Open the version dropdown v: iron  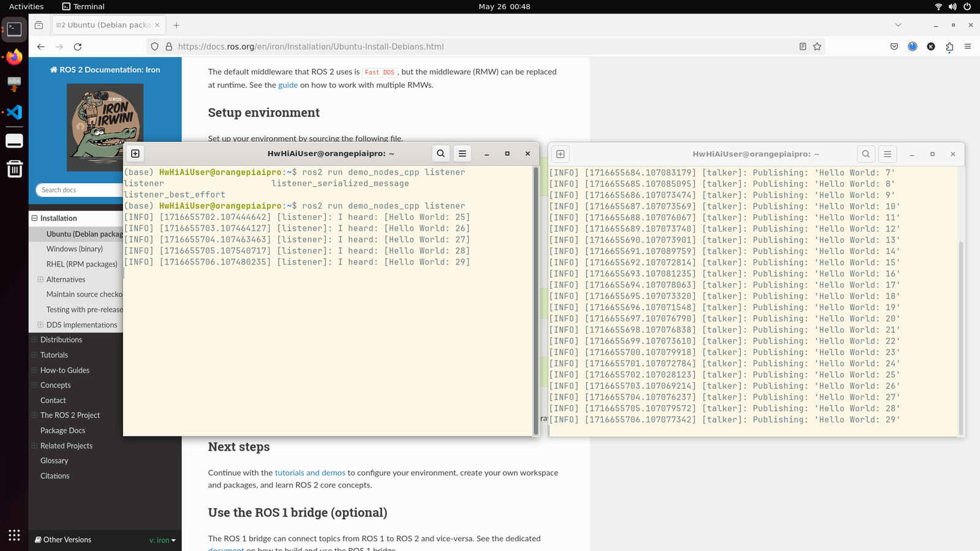[x=162, y=540]
